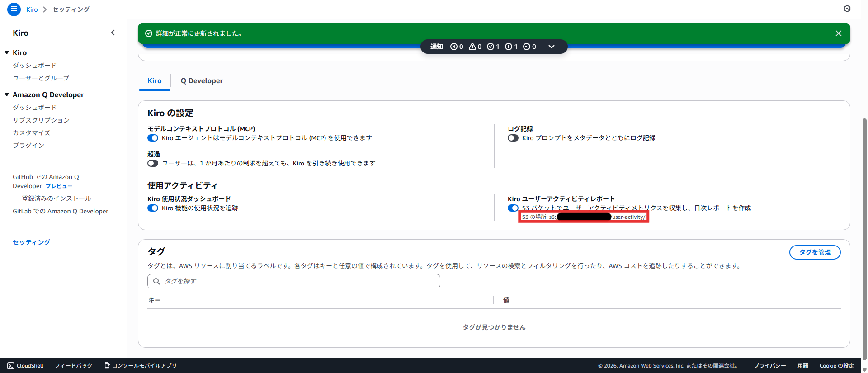Dismiss the green success banner
868x373 pixels.
[839, 33]
